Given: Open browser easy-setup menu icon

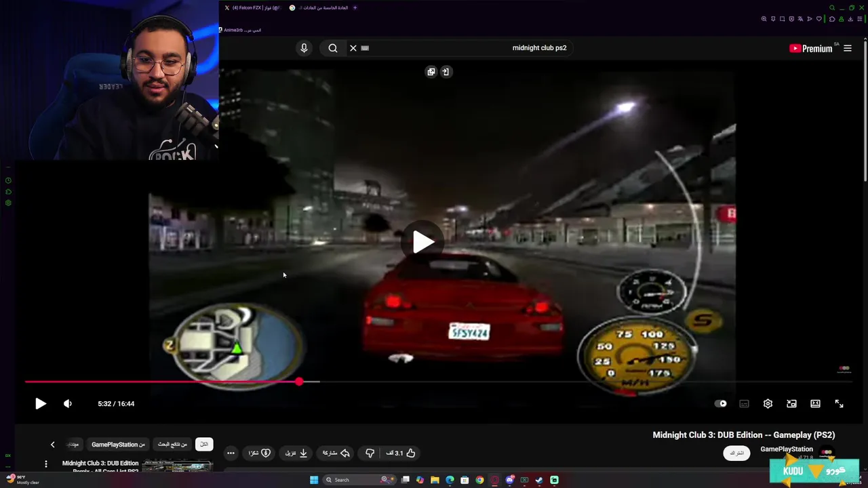Looking at the screenshot, I should coord(859,19).
